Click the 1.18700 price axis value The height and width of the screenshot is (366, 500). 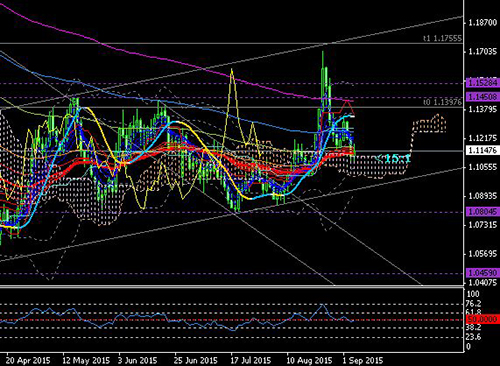coord(483,23)
